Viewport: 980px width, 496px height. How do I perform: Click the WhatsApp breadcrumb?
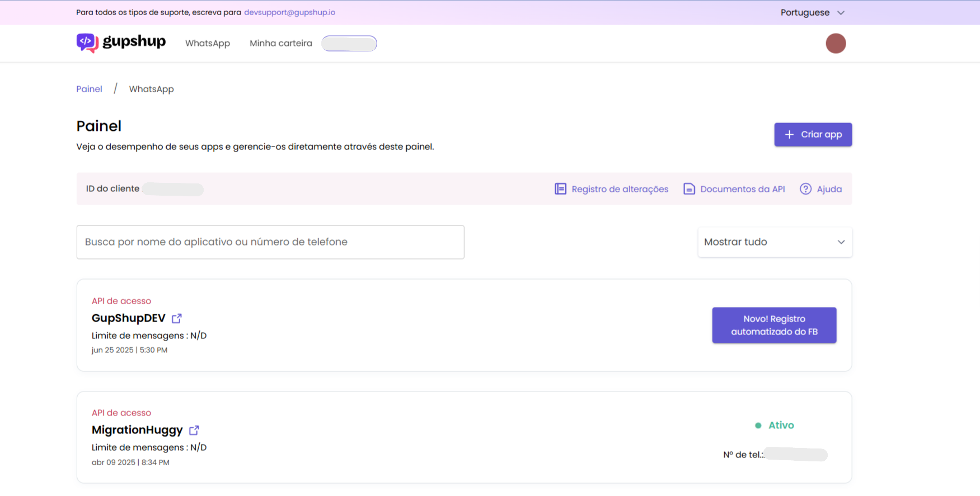click(x=151, y=89)
